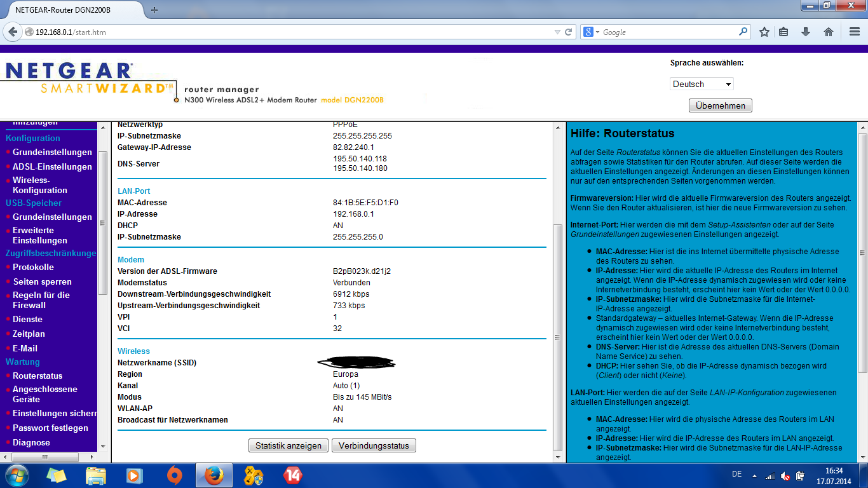Show hidden tray icons arrow
The image size is (868, 488).
coord(754,475)
